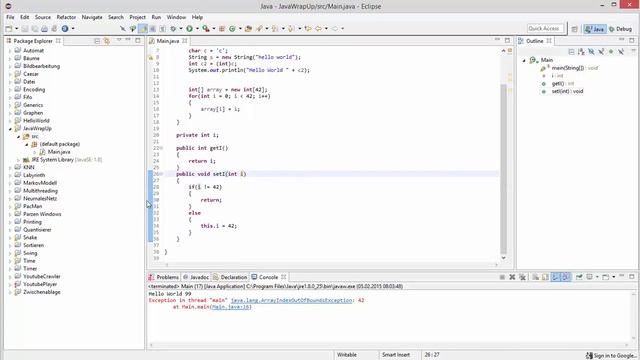This screenshot has height=360, width=640.
Task: Click Clear Console icon
Action: tap(535, 277)
